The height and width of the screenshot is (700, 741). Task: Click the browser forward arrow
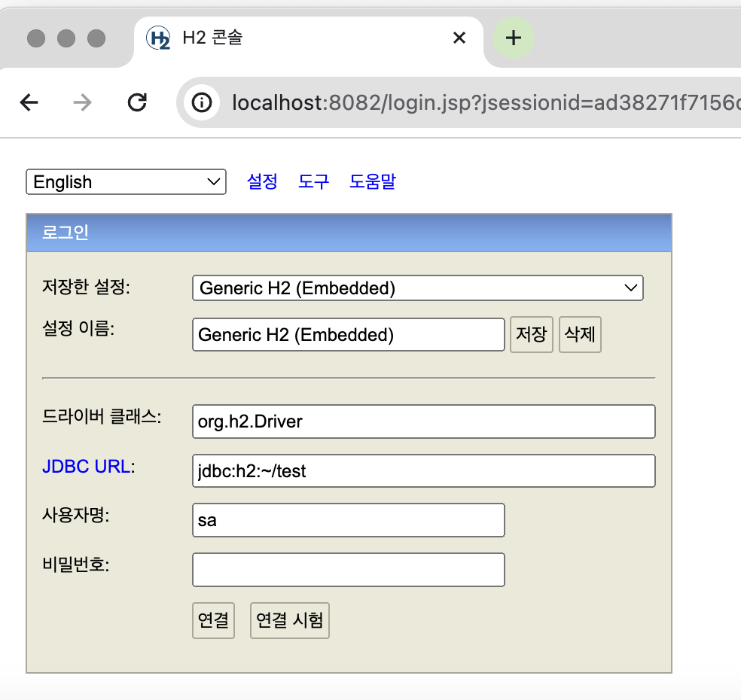[83, 102]
